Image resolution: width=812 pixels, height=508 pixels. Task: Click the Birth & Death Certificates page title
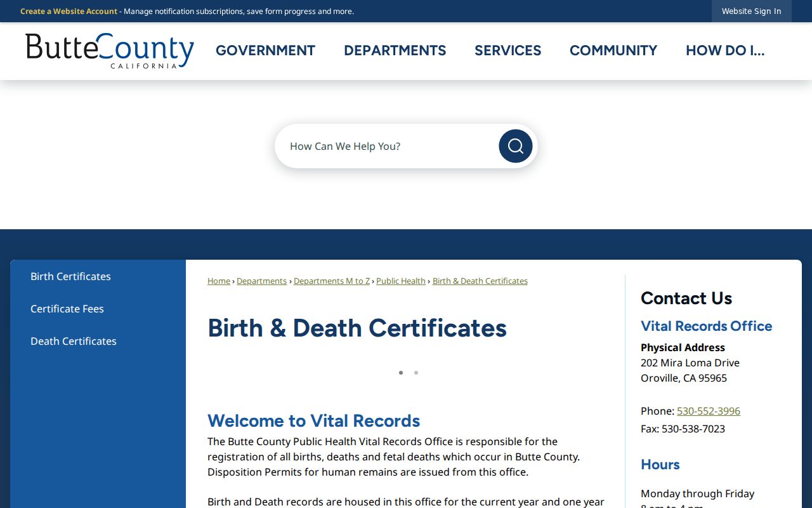pos(357,328)
